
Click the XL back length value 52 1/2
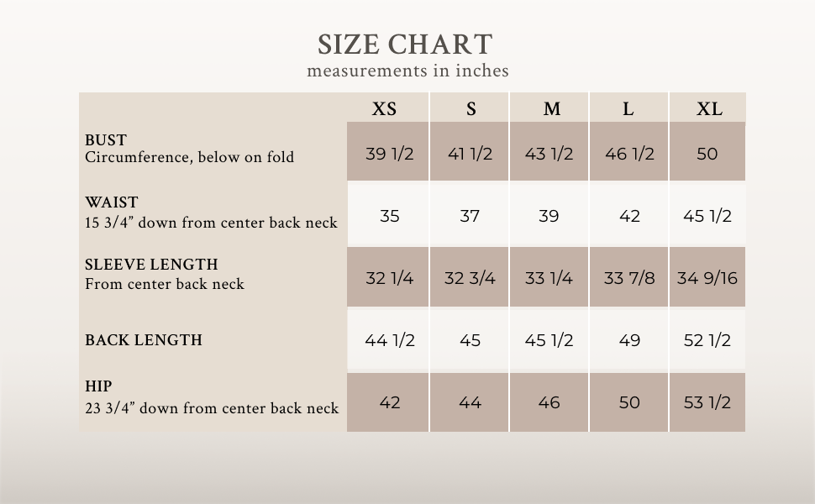707,340
